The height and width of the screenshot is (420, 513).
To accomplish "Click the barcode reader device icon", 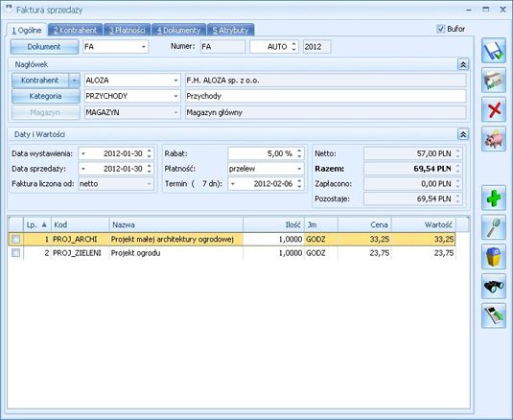I will [494, 315].
